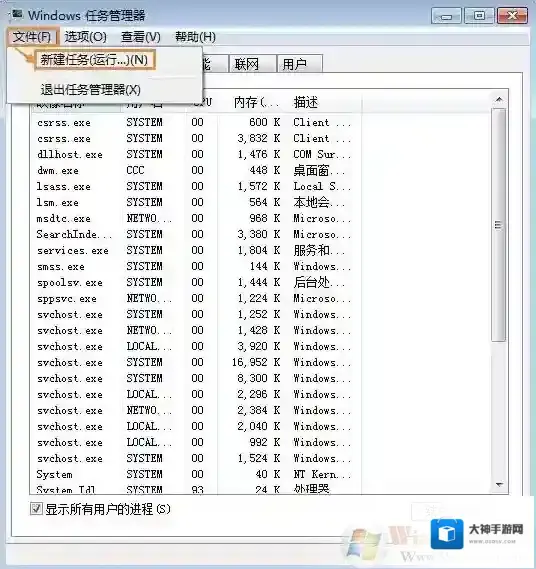Open the 查看(V) menu
The width and height of the screenshot is (536, 569).
(x=141, y=37)
